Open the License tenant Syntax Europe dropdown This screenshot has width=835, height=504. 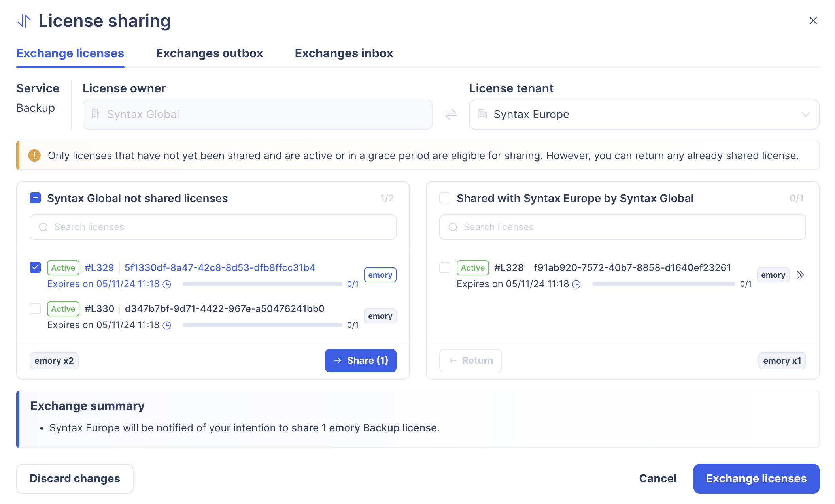point(644,115)
